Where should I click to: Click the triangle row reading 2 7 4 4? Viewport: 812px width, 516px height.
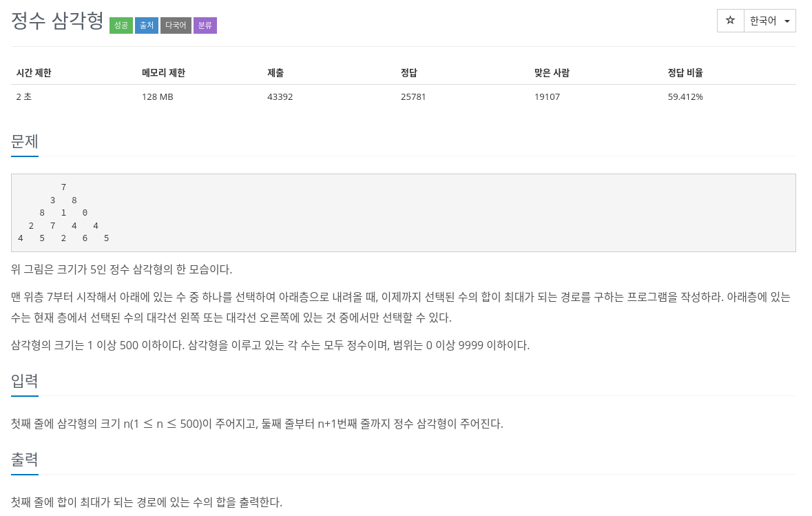(63, 226)
